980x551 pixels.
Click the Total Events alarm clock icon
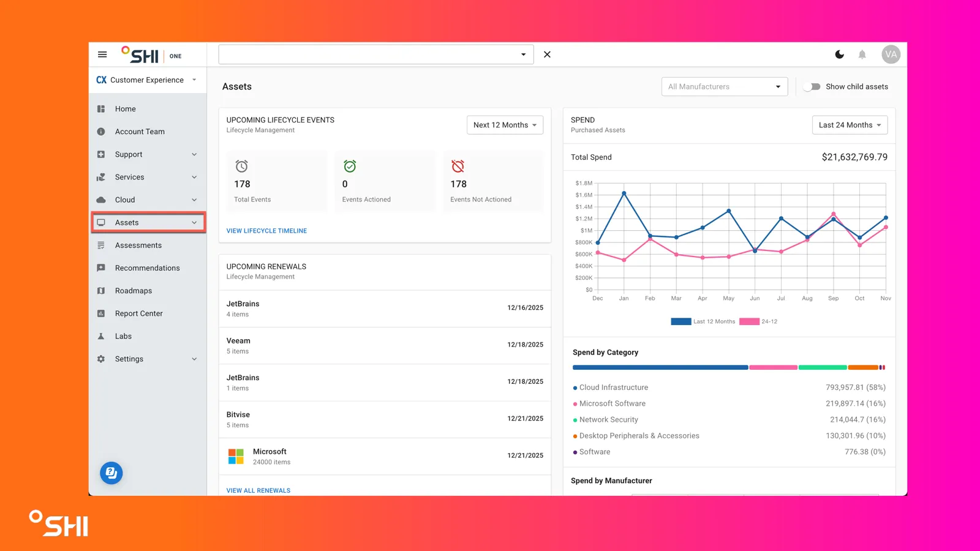pyautogui.click(x=242, y=166)
